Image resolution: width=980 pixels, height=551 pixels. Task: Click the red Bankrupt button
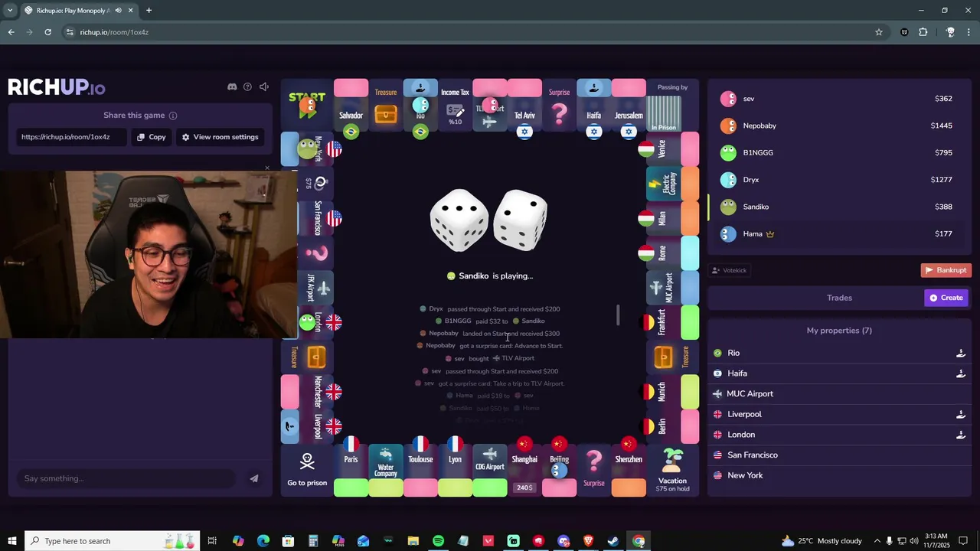click(x=946, y=270)
